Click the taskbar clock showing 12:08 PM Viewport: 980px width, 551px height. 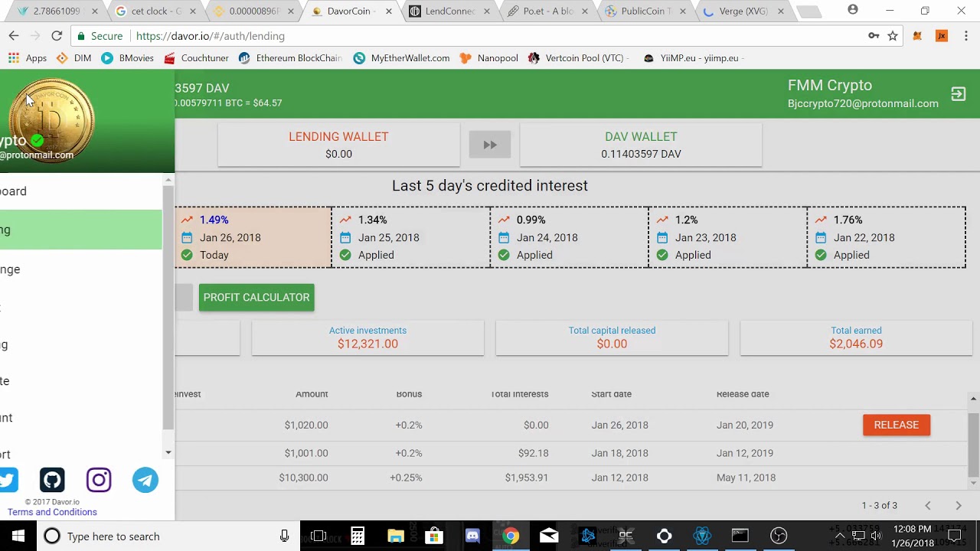pyautogui.click(x=913, y=536)
